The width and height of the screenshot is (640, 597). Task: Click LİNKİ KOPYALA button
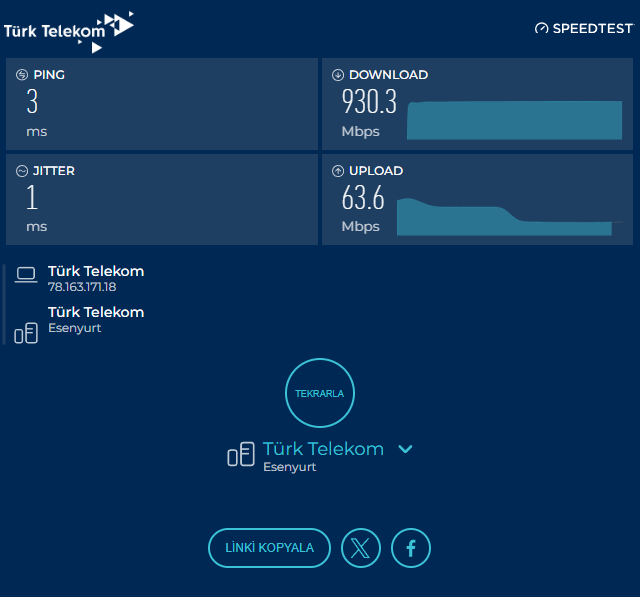269,548
